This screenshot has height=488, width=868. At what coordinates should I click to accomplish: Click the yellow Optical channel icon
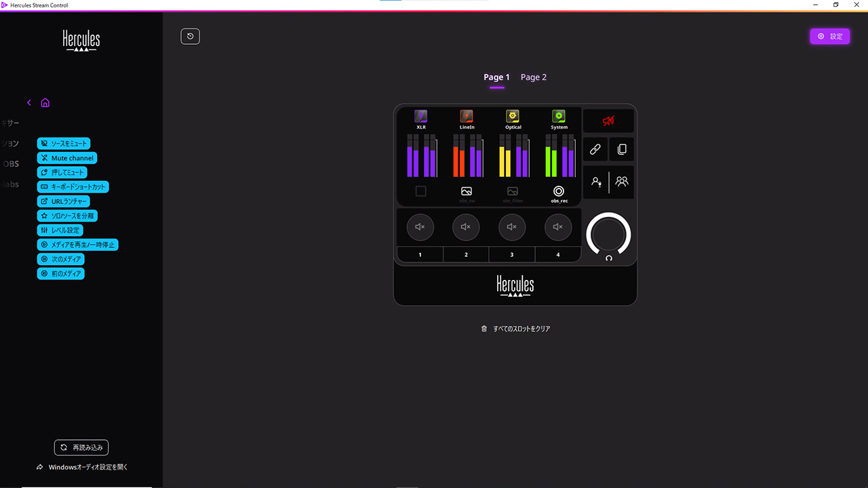click(513, 116)
